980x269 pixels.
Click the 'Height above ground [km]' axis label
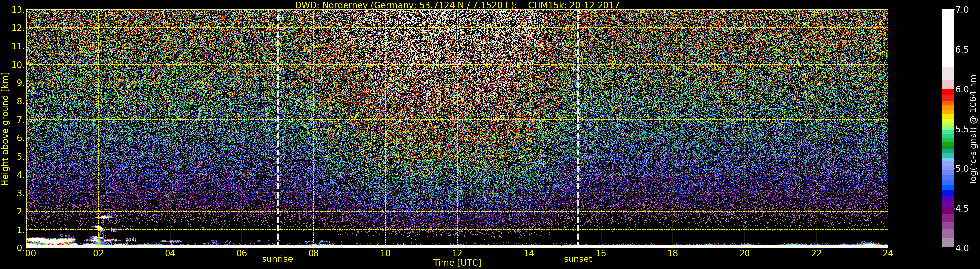tap(5, 129)
